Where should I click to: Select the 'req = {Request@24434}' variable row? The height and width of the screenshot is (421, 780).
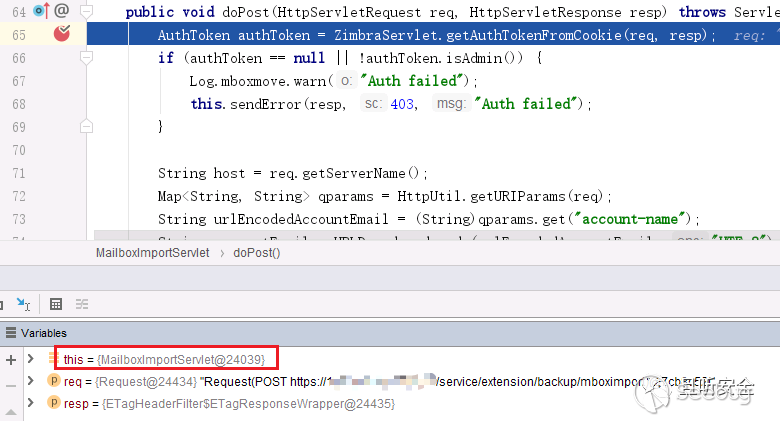coord(402,381)
